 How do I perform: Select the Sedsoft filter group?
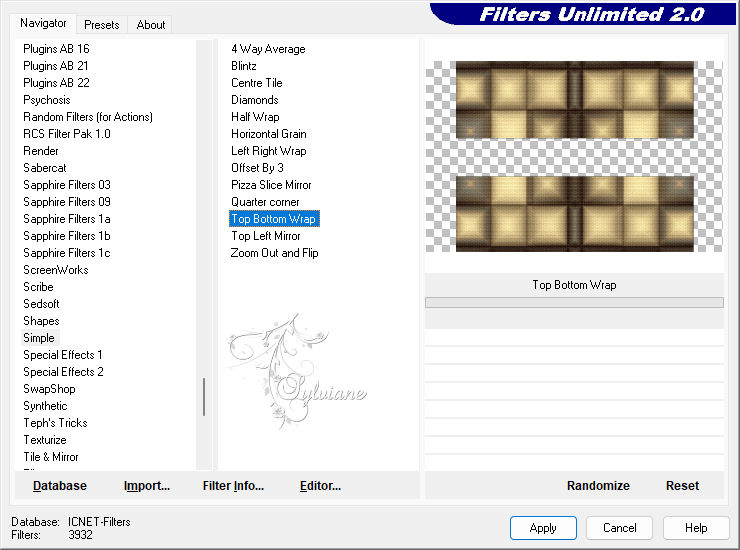coord(41,304)
